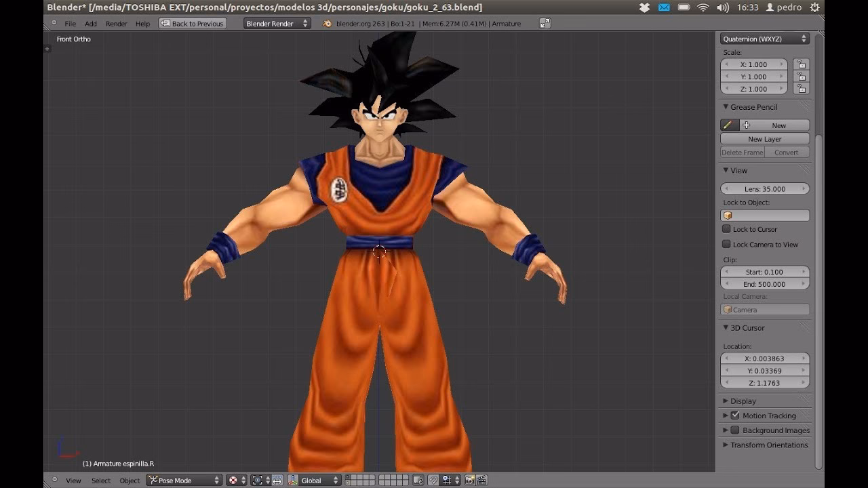Toggle the Scale Z lock icon

(x=802, y=89)
